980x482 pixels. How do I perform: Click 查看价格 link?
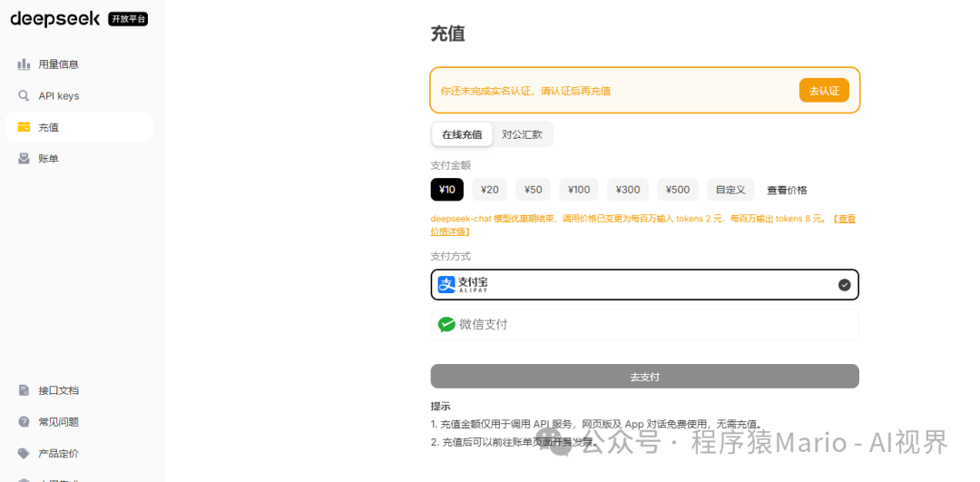787,190
